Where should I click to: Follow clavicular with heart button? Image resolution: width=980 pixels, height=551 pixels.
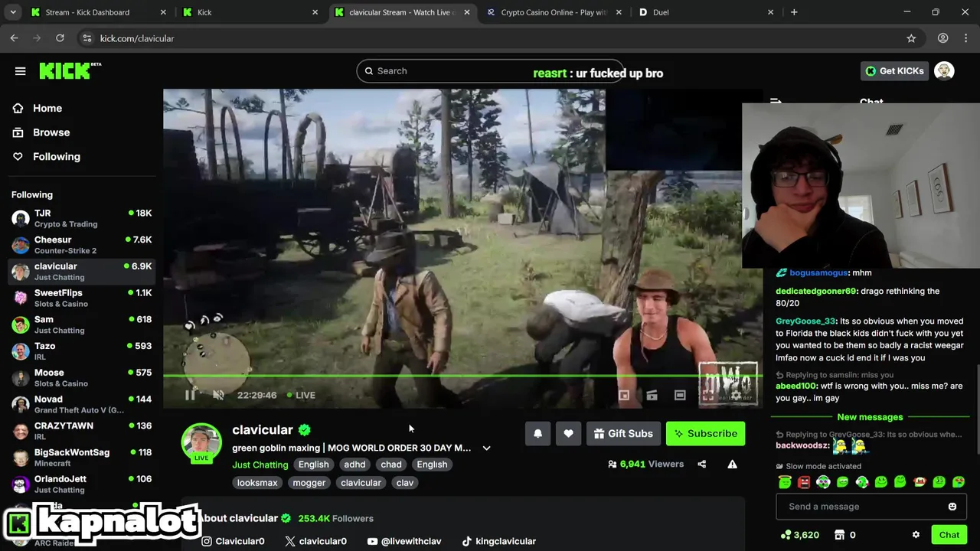[x=568, y=433]
